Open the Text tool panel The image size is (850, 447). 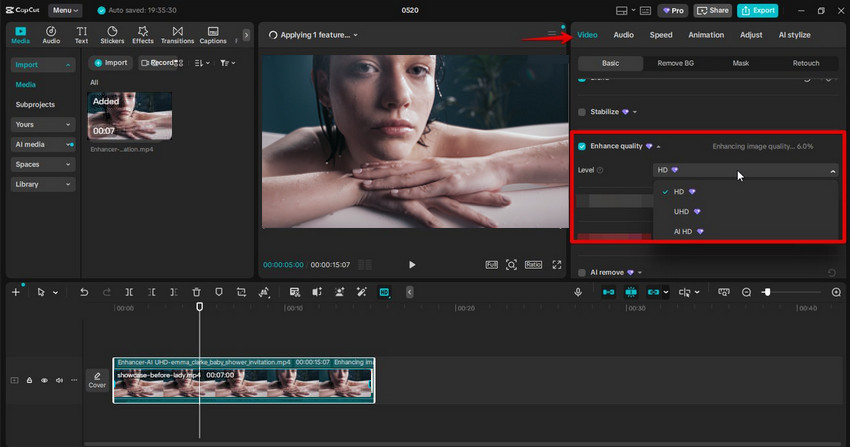pyautogui.click(x=81, y=35)
